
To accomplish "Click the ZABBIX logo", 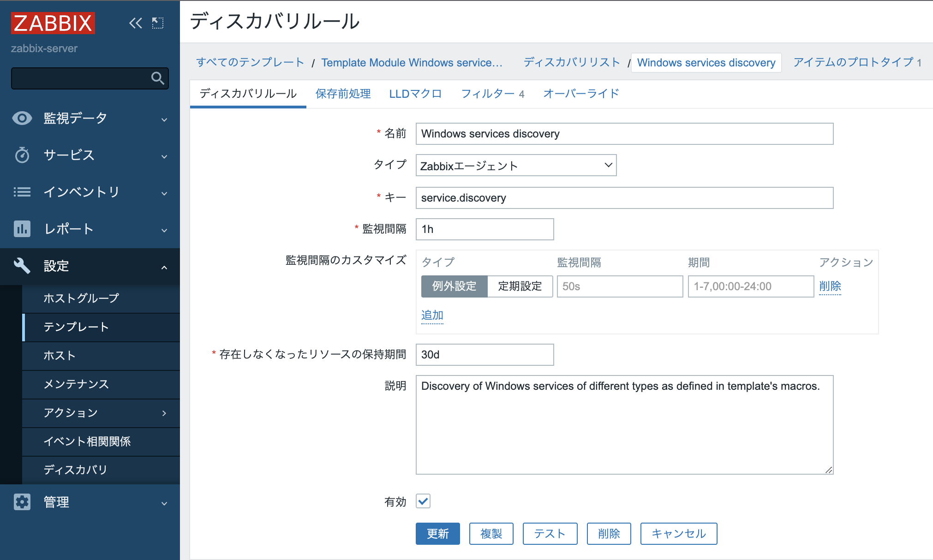I will click(x=52, y=23).
